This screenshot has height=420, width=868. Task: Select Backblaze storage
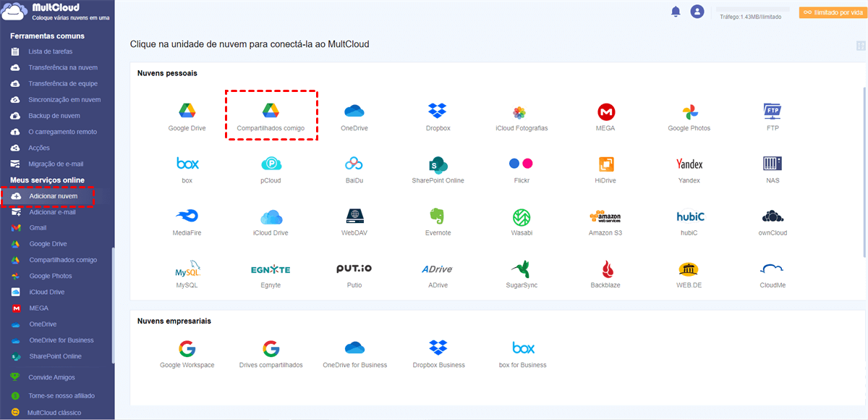(606, 274)
